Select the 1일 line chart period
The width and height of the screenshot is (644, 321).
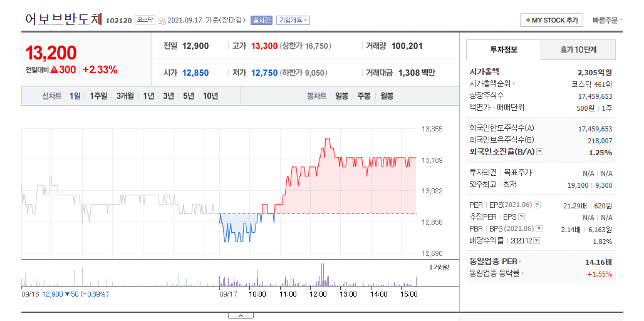[x=75, y=96]
